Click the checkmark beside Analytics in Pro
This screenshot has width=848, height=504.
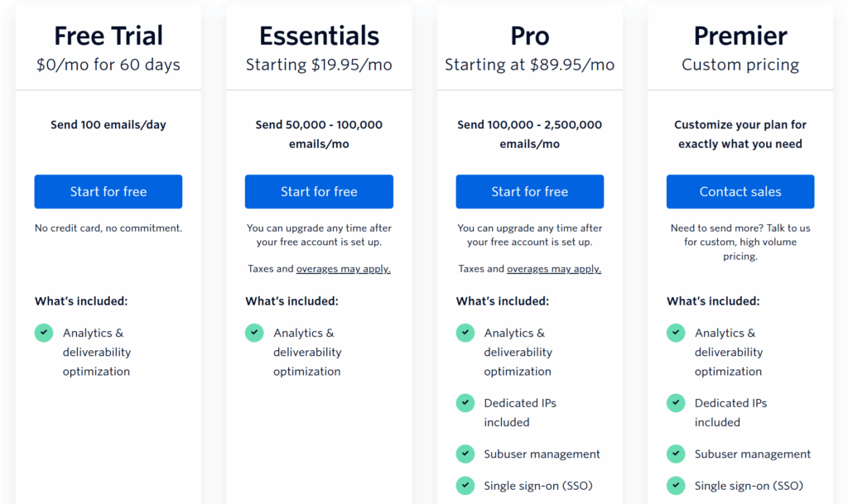[465, 333]
